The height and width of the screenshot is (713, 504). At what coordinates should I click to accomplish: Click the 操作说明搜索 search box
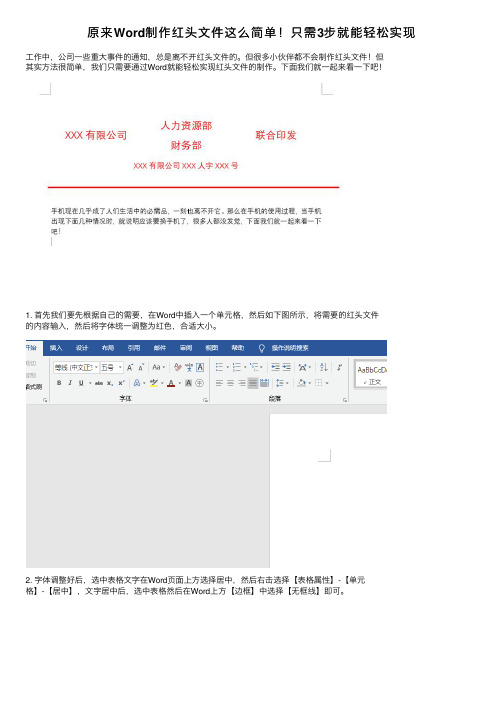tap(290, 348)
